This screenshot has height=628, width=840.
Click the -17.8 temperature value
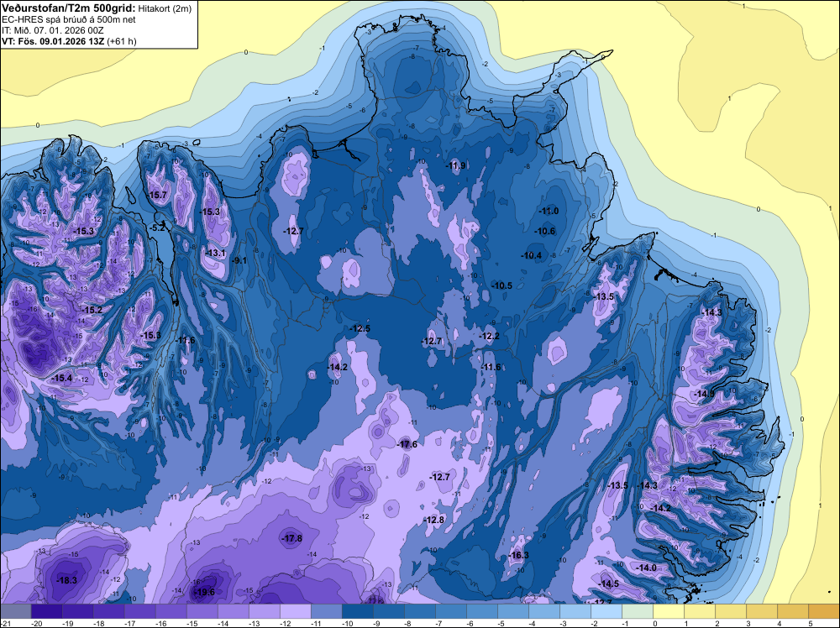(x=291, y=539)
